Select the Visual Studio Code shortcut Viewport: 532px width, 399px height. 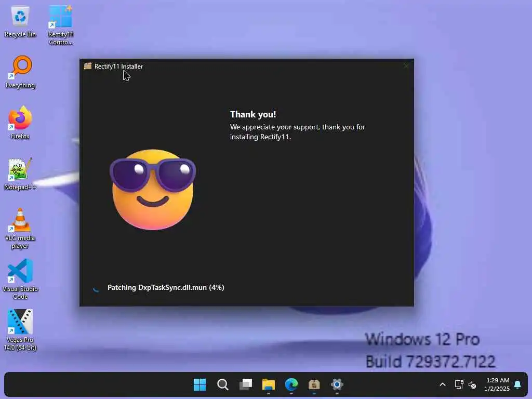20,279
